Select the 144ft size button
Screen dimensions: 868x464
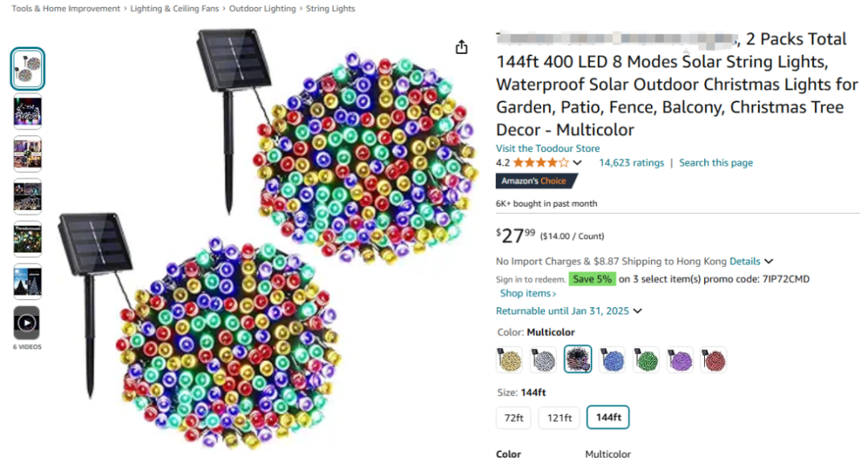pos(608,417)
